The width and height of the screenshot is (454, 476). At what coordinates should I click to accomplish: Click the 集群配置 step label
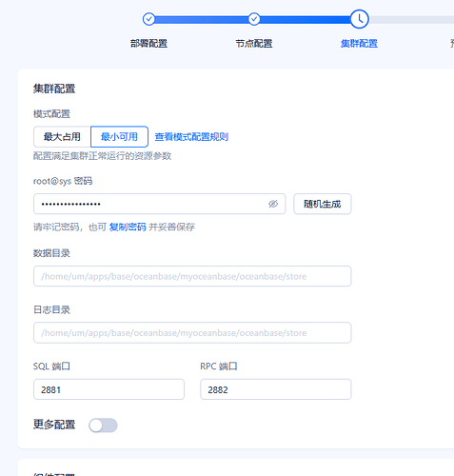[x=359, y=44]
